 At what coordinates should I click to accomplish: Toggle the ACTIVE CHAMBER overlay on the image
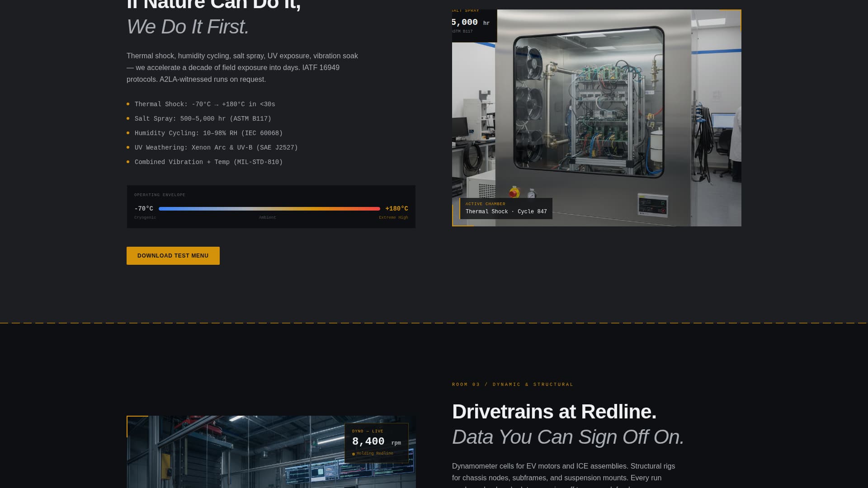pyautogui.click(x=506, y=208)
